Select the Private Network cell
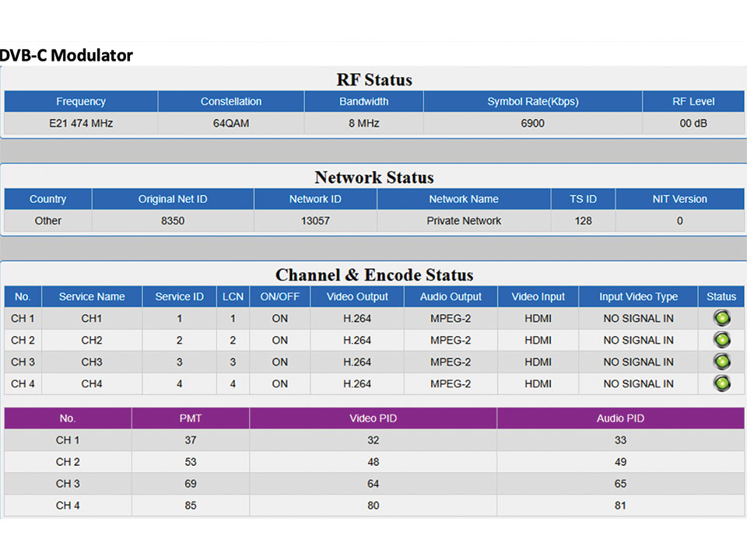747x560 pixels. click(464, 221)
